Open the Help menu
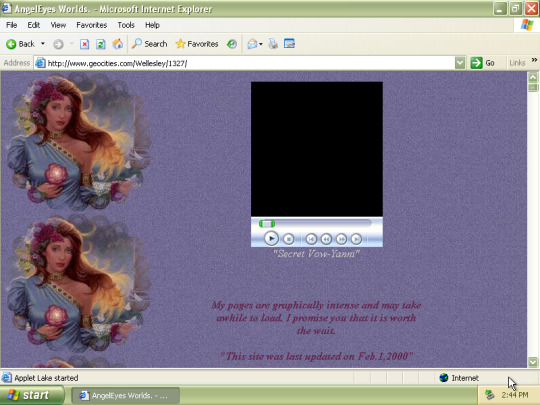Image resolution: width=540 pixels, height=405 pixels. (x=152, y=25)
